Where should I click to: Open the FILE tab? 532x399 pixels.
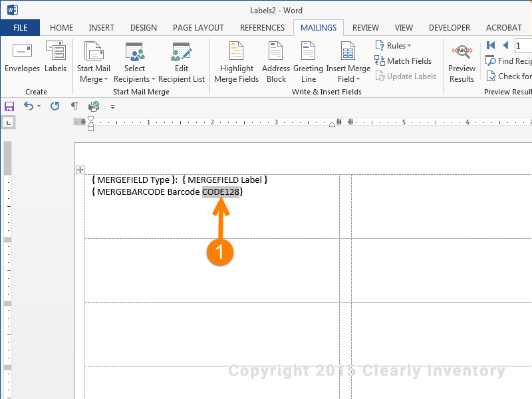[x=21, y=28]
